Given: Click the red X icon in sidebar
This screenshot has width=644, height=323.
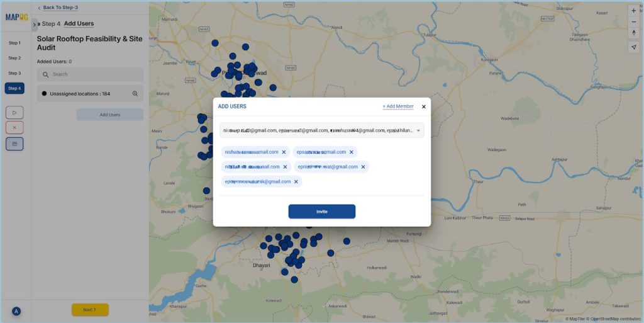Looking at the screenshot, I should 15,128.
